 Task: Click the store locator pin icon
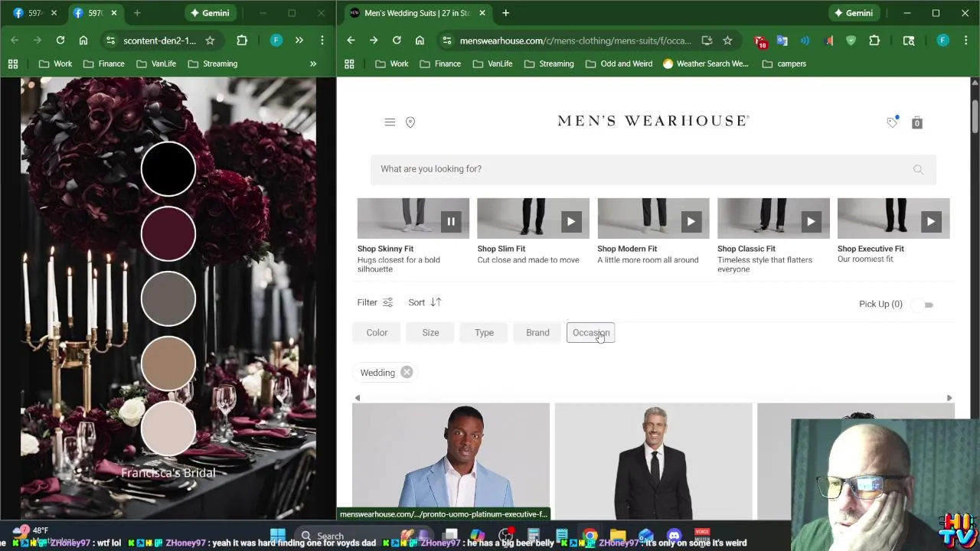410,122
